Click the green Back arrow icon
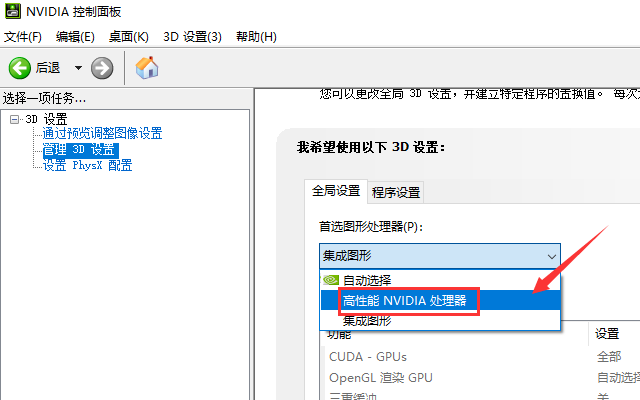This screenshot has height=400, width=640. (x=20, y=68)
